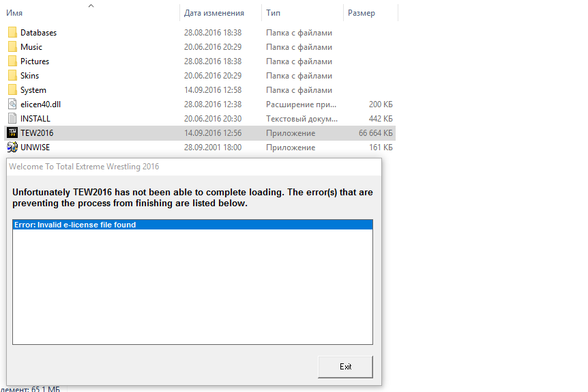The width and height of the screenshot is (588, 392).
Task: Click the size 200 КБ
Action: coord(381,104)
